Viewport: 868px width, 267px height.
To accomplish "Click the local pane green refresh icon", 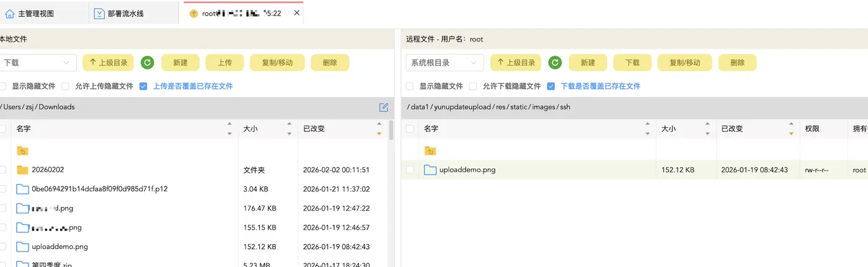I will 148,63.
